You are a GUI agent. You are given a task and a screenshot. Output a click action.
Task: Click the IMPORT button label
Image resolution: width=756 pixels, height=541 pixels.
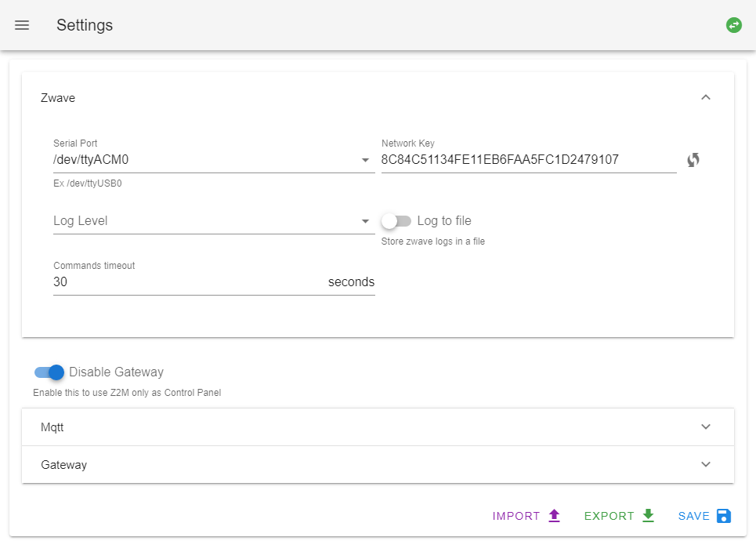[516, 516]
